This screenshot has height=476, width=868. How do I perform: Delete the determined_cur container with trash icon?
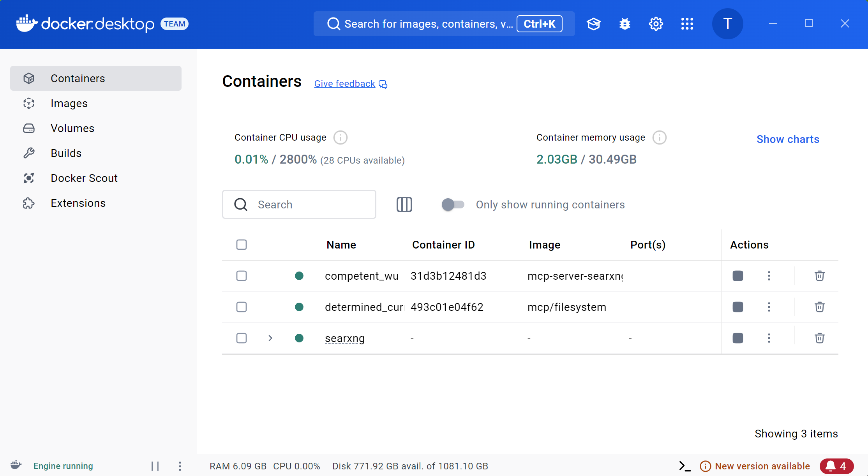[x=819, y=307]
